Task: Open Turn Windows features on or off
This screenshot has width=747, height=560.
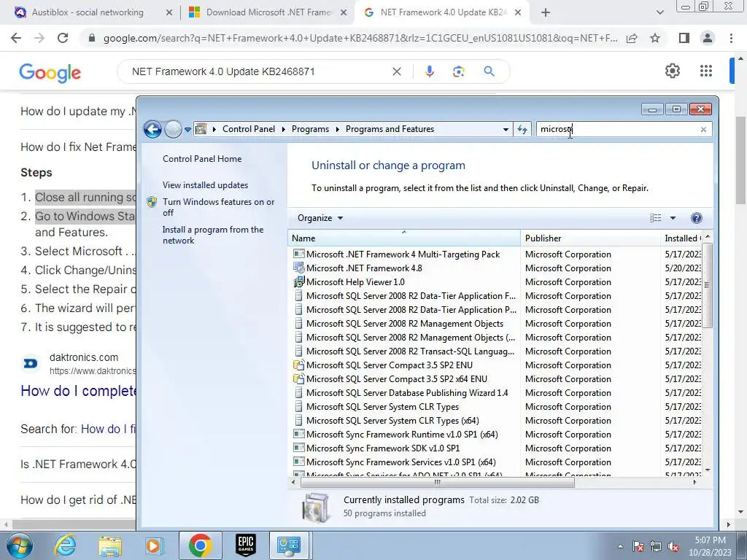Action: 218,207
